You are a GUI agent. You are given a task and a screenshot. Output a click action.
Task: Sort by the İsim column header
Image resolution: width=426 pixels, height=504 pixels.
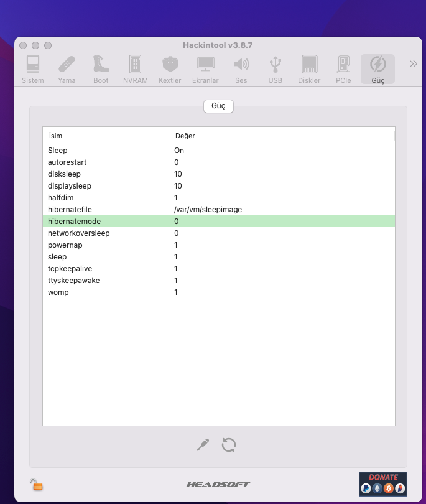[x=107, y=136]
